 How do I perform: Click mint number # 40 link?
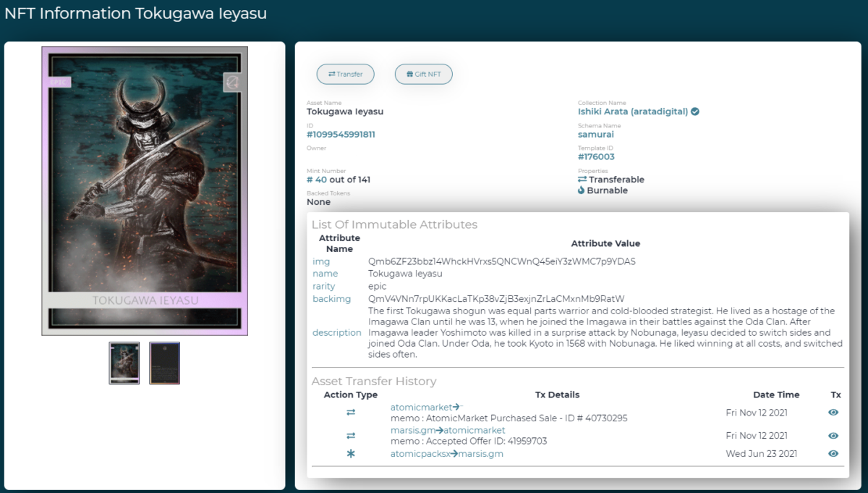click(317, 180)
